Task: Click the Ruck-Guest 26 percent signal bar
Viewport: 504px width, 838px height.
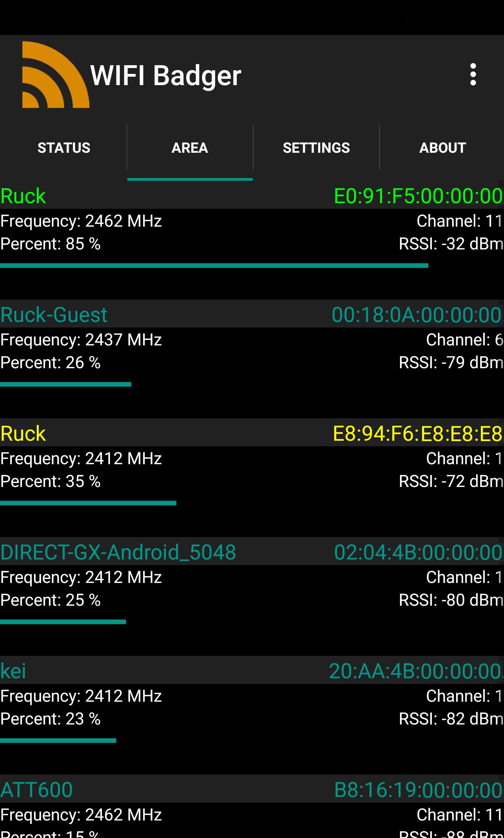Action: pyautogui.click(x=66, y=384)
